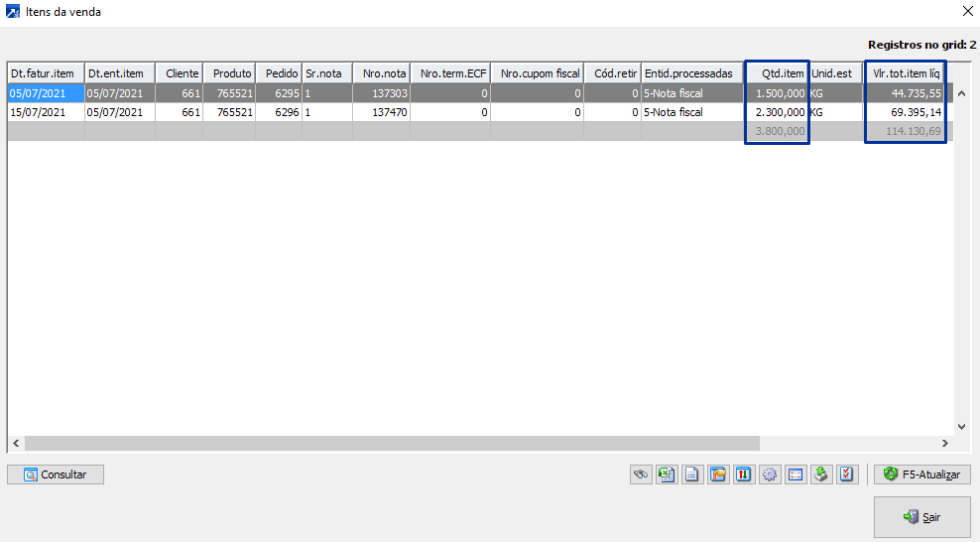The image size is (980, 542).
Task: Click the hand-over-grid icon
Action: (718, 474)
